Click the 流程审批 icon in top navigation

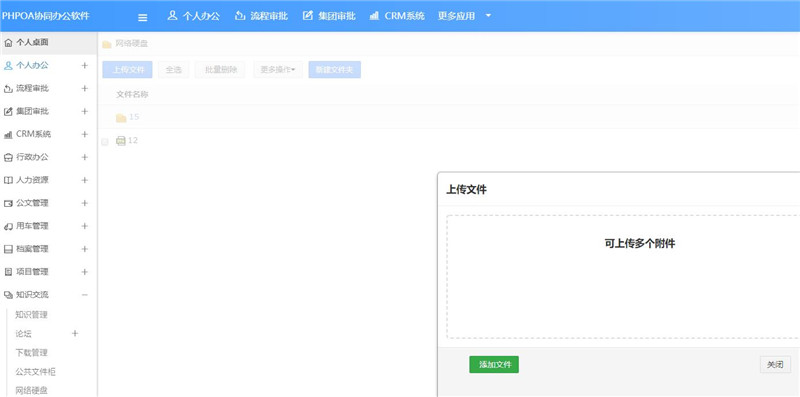pos(239,15)
